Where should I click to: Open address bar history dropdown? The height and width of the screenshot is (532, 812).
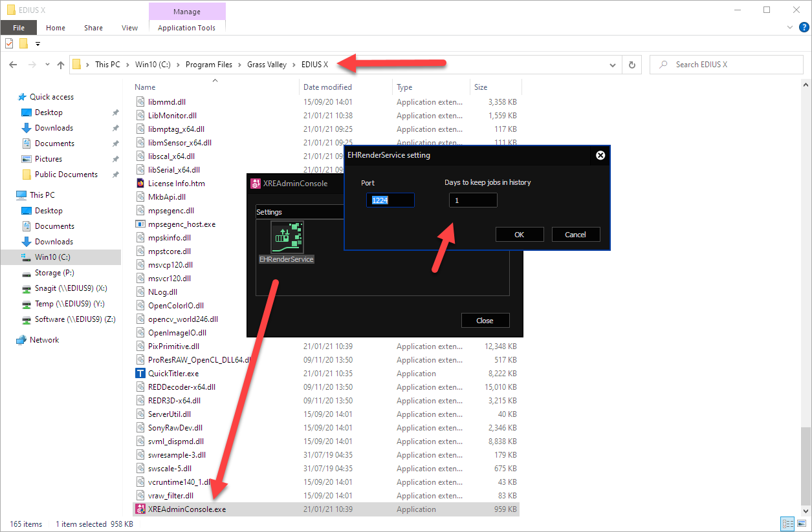point(613,65)
